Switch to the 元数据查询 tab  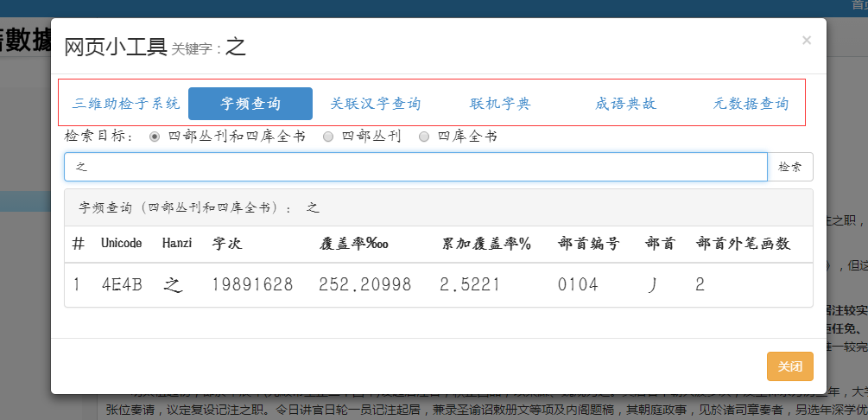pyautogui.click(x=751, y=104)
